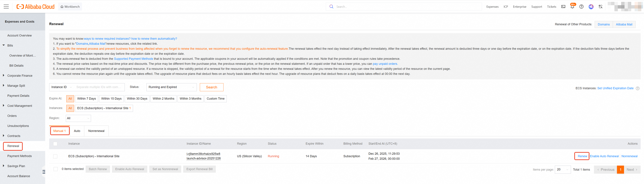
Task: Toggle bottom items-selected checkbox
Action: click(x=56, y=169)
